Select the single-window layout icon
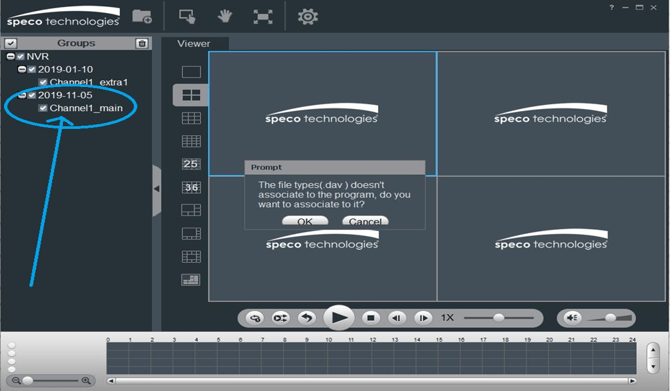This screenshot has height=391, width=670. coord(191,72)
